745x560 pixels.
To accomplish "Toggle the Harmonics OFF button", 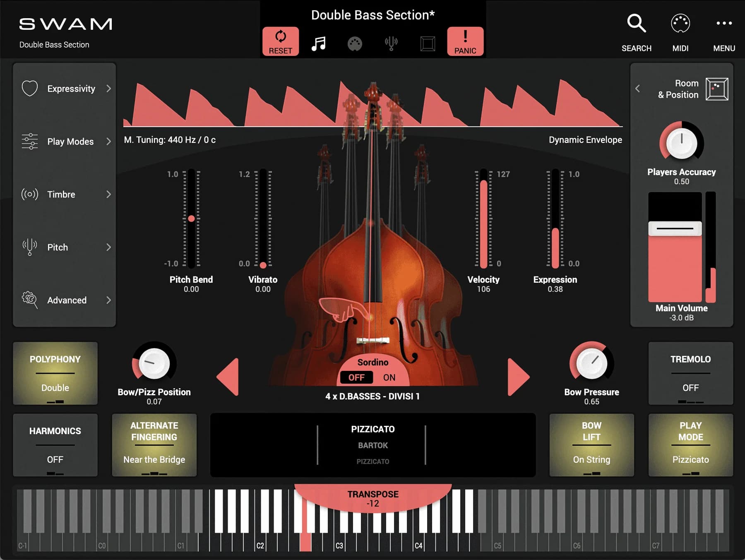I will pos(55,445).
